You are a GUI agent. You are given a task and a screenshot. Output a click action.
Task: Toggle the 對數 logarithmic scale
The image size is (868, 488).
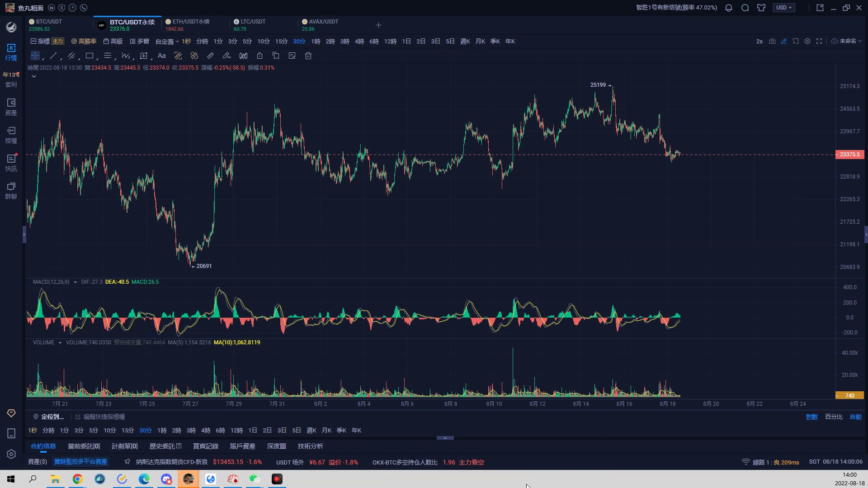[811, 417]
